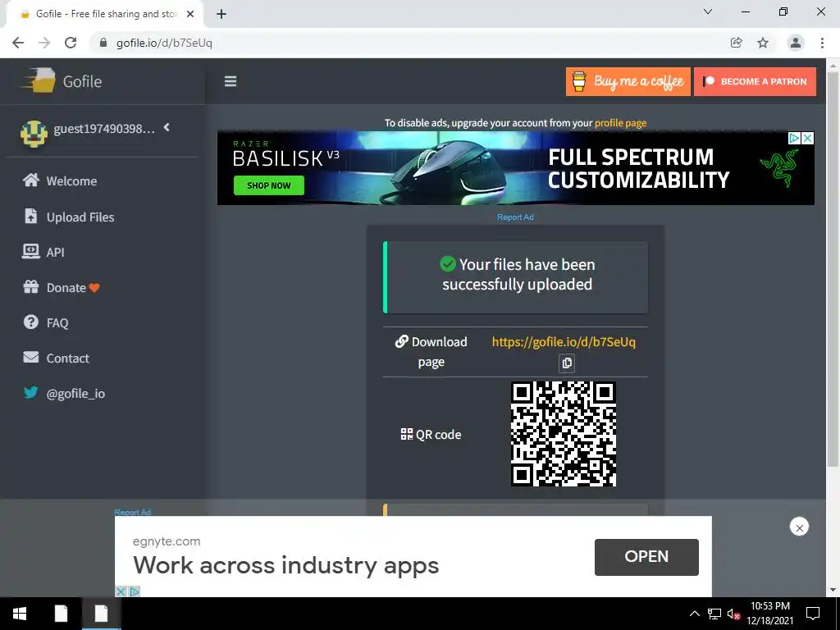Open Chrome profile icon
Viewport: 840px width, 630px height.
click(796, 43)
